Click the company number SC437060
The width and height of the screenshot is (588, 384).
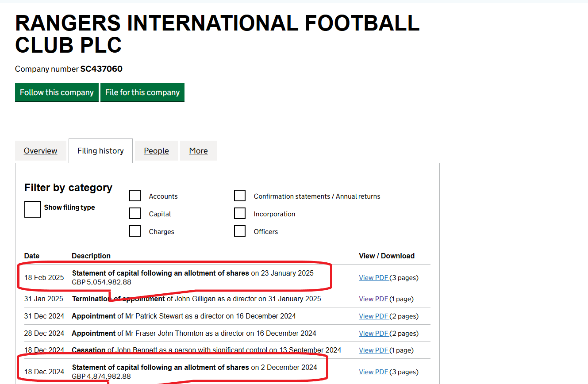101,69
